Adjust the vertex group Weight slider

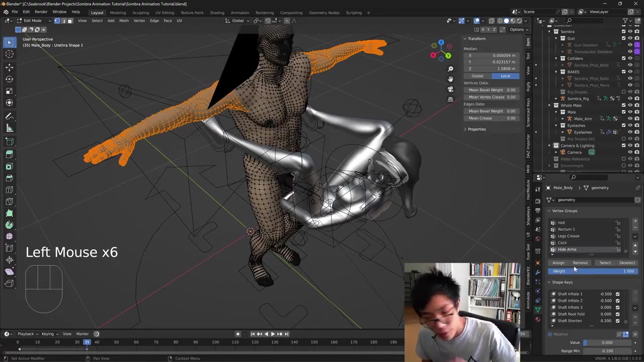[593, 271]
